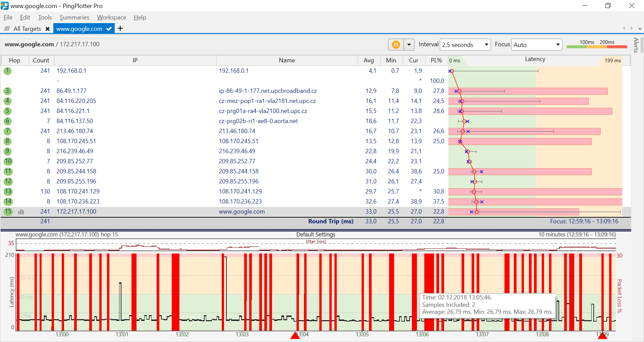Image resolution: width=644 pixels, height=342 pixels.
Task: Open the Workspace menu
Action: tap(112, 17)
